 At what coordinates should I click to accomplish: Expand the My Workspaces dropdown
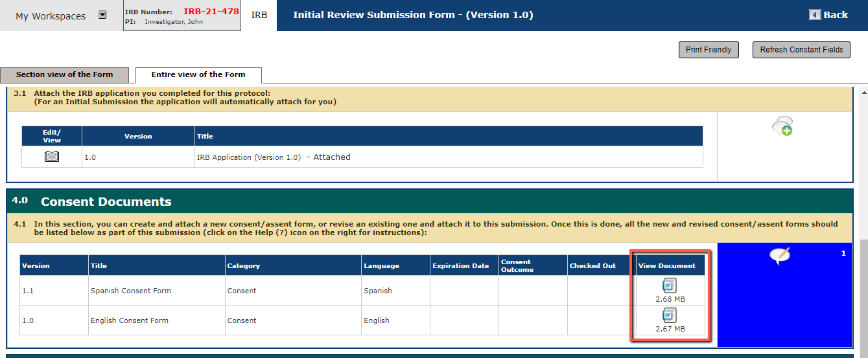[102, 16]
